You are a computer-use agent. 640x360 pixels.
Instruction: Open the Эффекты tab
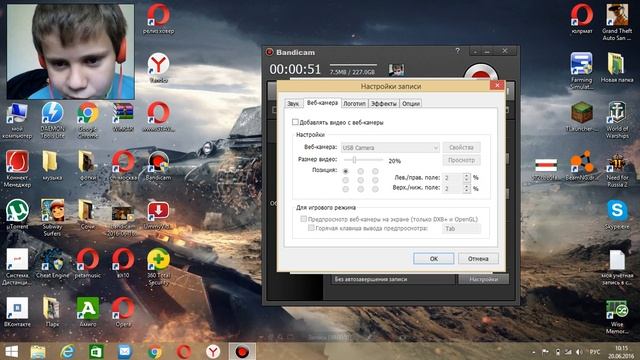pyautogui.click(x=384, y=104)
